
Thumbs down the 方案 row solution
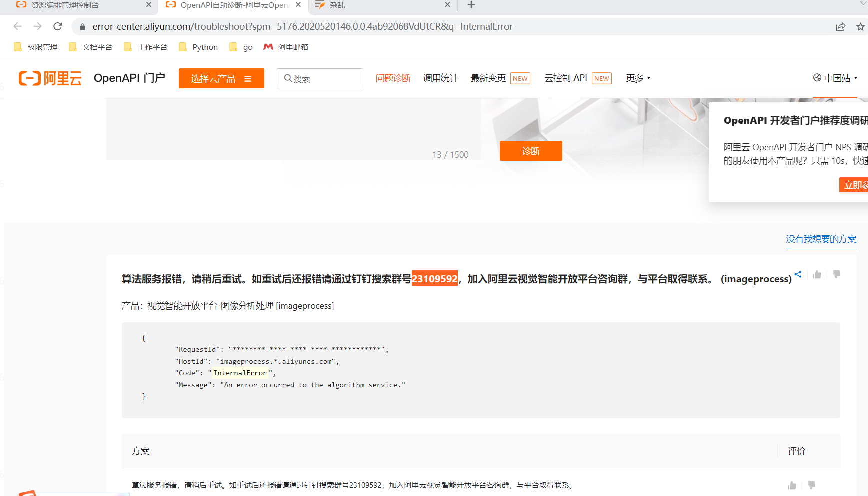click(x=811, y=485)
